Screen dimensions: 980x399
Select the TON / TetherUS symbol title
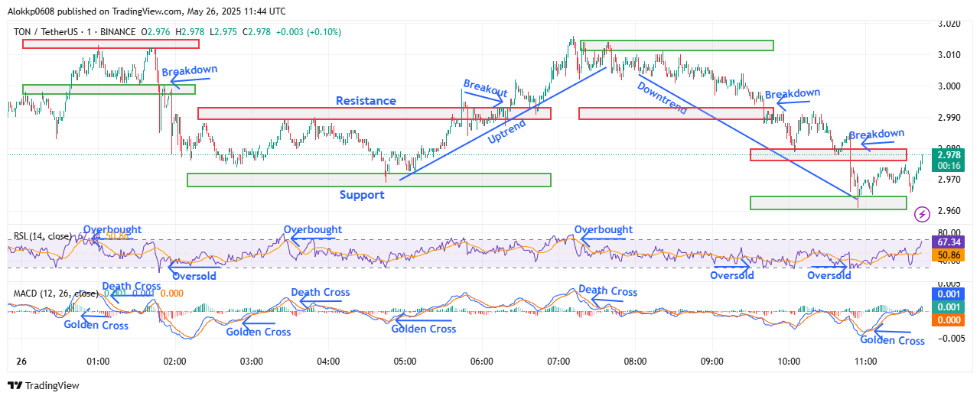pyautogui.click(x=47, y=32)
